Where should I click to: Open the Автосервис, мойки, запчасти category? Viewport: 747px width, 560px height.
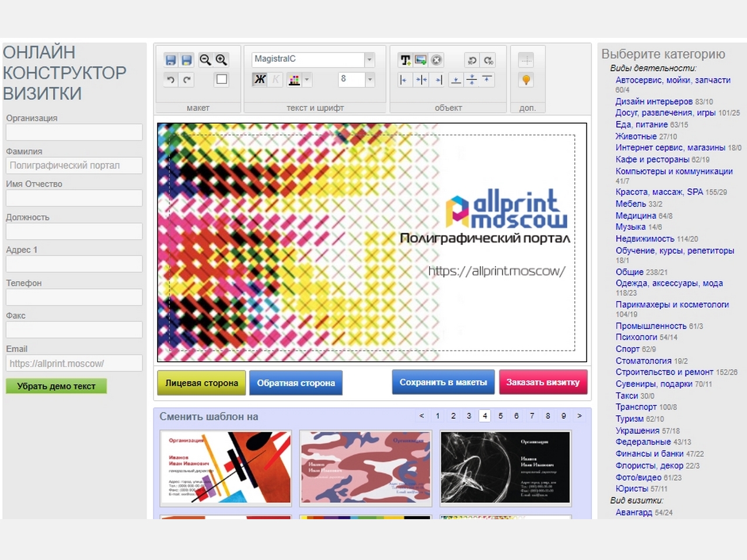coord(673,80)
